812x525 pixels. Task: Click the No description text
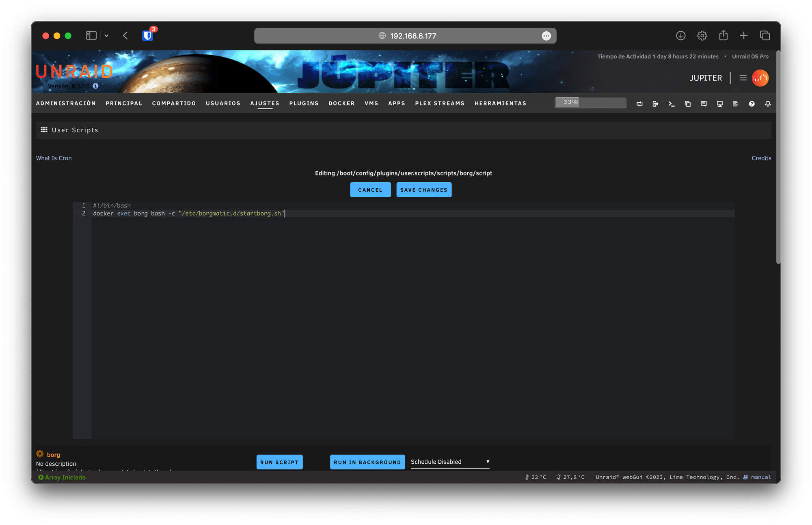pos(56,464)
